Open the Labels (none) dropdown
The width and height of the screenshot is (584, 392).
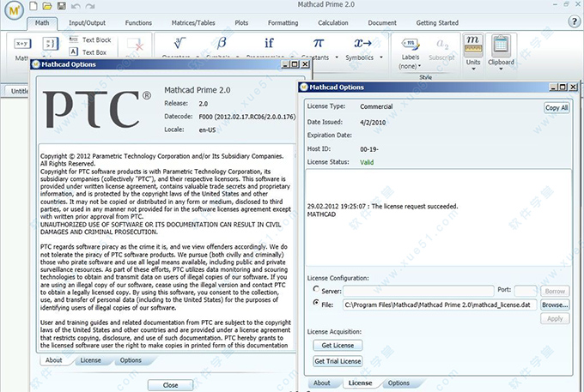click(410, 66)
